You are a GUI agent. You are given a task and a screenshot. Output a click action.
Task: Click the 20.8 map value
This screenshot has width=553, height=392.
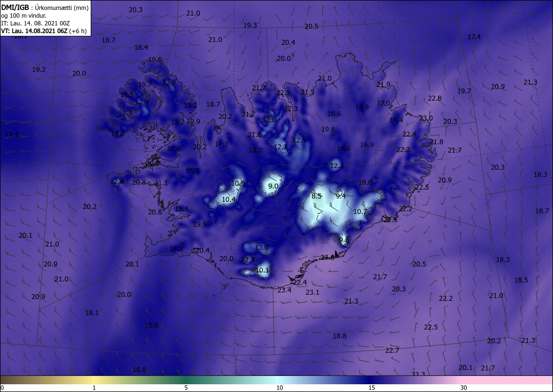click(139, 182)
